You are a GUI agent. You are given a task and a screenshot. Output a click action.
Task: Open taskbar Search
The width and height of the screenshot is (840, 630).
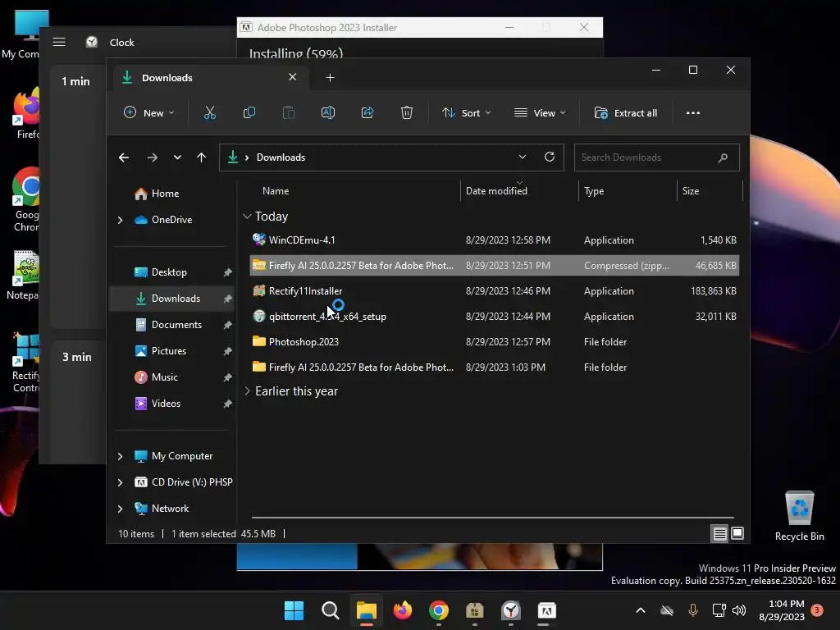[330, 610]
